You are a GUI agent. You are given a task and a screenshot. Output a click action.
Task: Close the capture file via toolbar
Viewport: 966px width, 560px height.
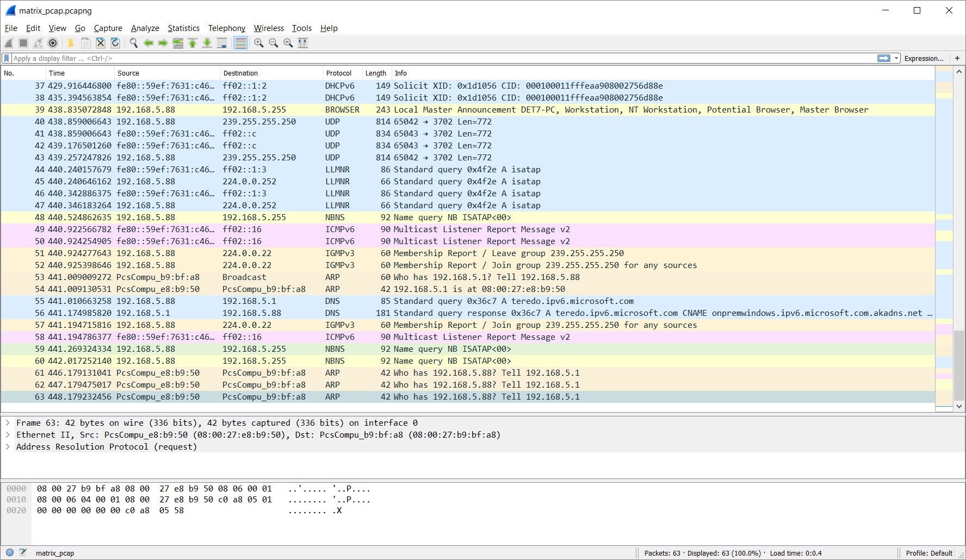[100, 43]
